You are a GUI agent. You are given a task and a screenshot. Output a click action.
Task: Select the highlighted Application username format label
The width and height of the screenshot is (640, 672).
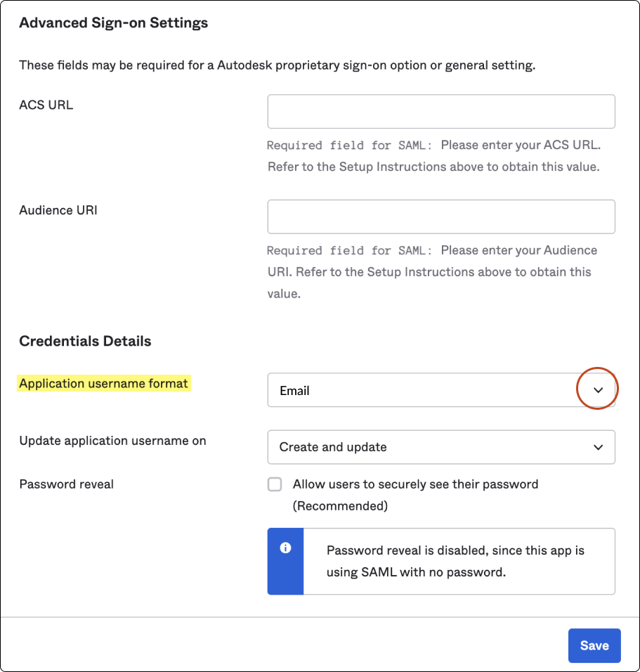(104, 384)
